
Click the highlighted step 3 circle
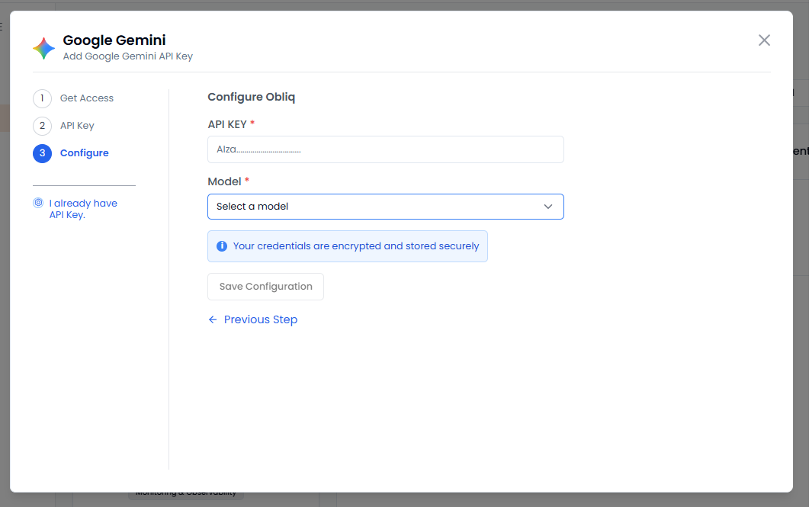[42, 153]
